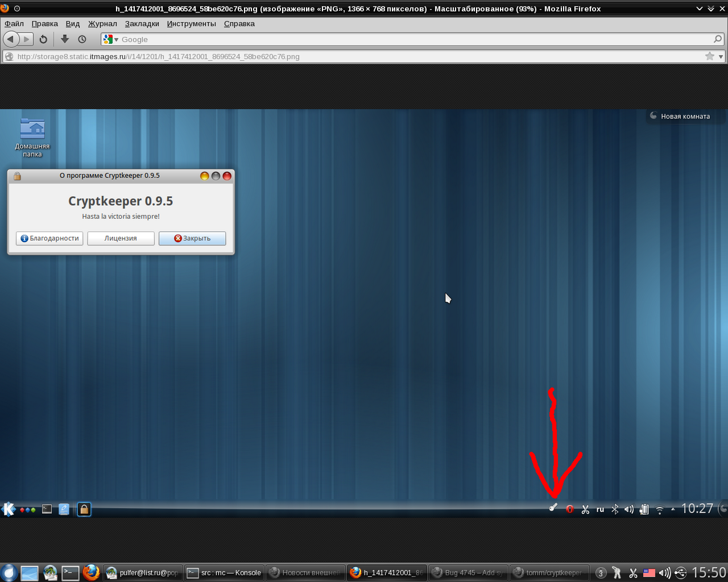This screenshot has height=582, width=728.
Task: Open the main menu button in the bottom taskbar
Action: tap(9, 573)
